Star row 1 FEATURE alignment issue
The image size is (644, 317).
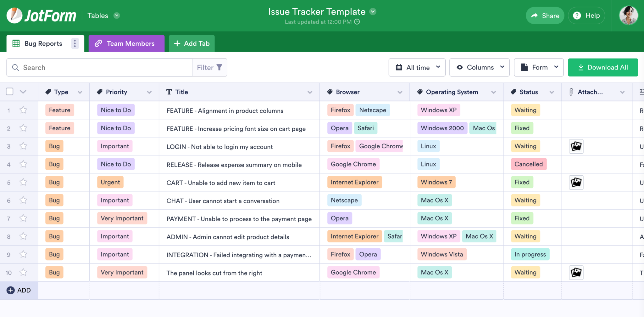coord(23,110)
